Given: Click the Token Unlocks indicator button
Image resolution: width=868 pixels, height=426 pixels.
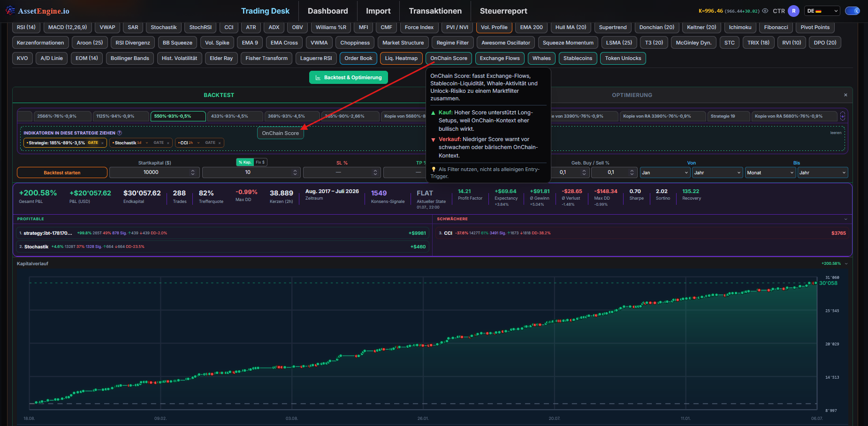Looking at the screenshot, I should (623, 58).
